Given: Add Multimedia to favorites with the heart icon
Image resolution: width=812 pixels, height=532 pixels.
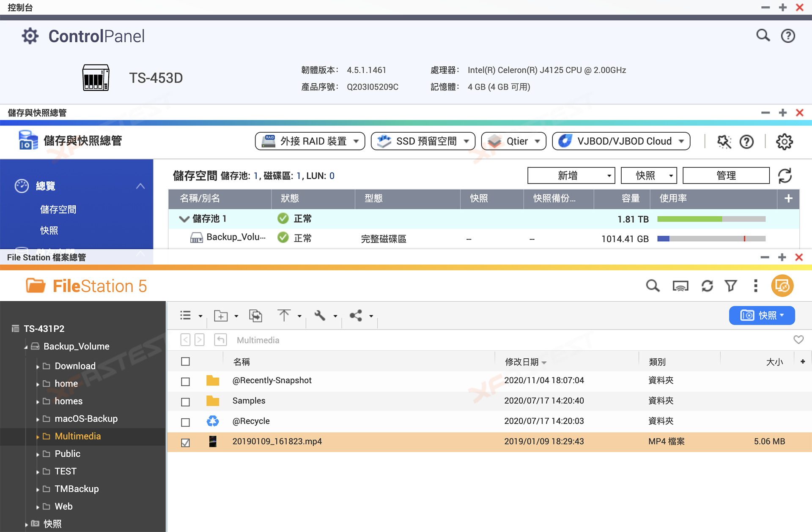Looking at the screenshot, I should (798, 340).
